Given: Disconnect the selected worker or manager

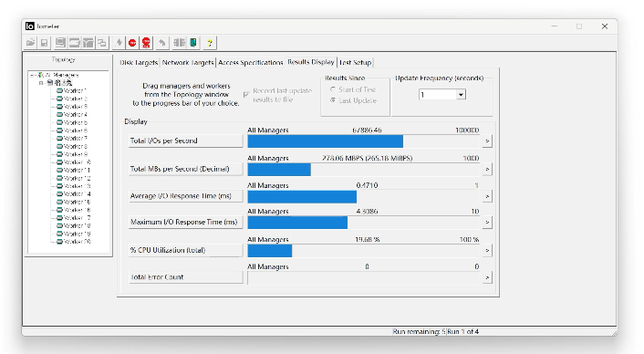Looking at the screenshot, I should (179, 43).
